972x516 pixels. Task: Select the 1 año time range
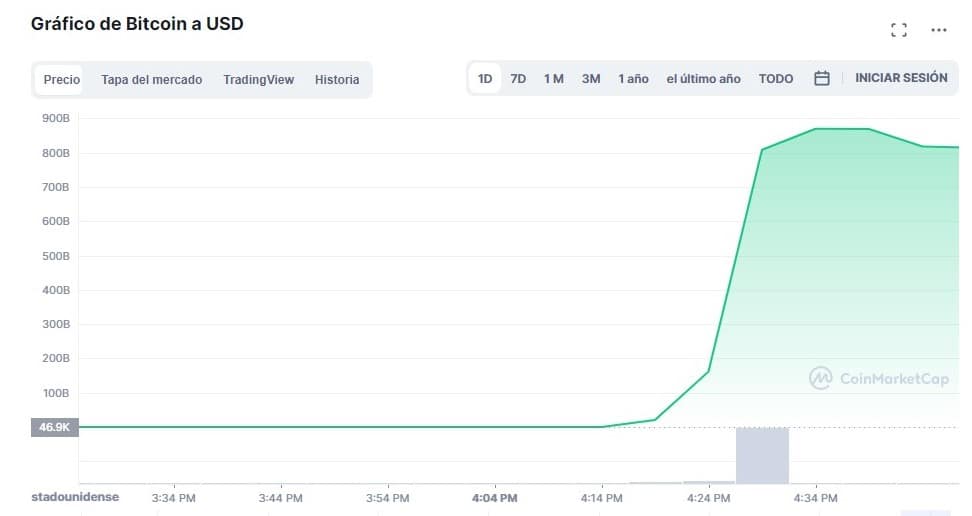(633, 79)
